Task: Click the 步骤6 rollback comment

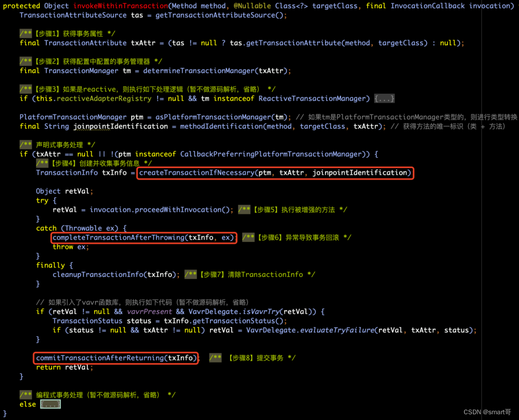Action: coord(297,238)
